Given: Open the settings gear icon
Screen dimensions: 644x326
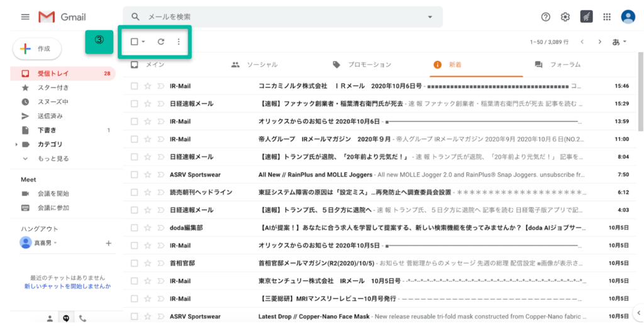Looking at the screenshot, I should [x=565, y=17].
